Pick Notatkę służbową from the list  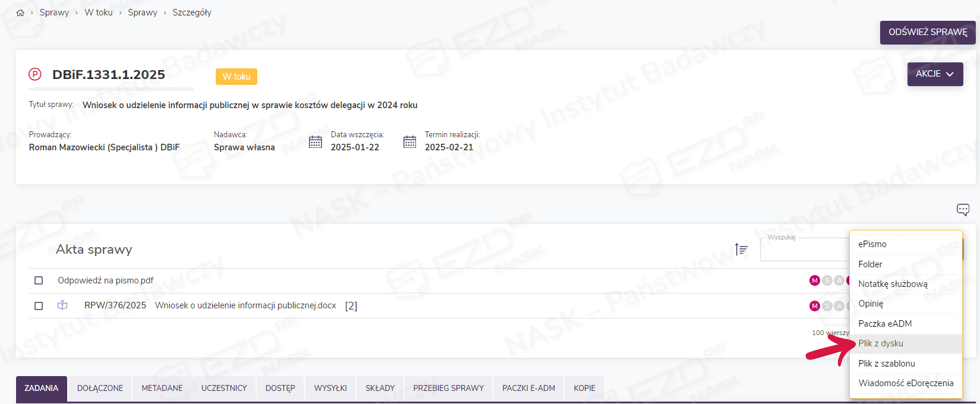click(893, 284)
